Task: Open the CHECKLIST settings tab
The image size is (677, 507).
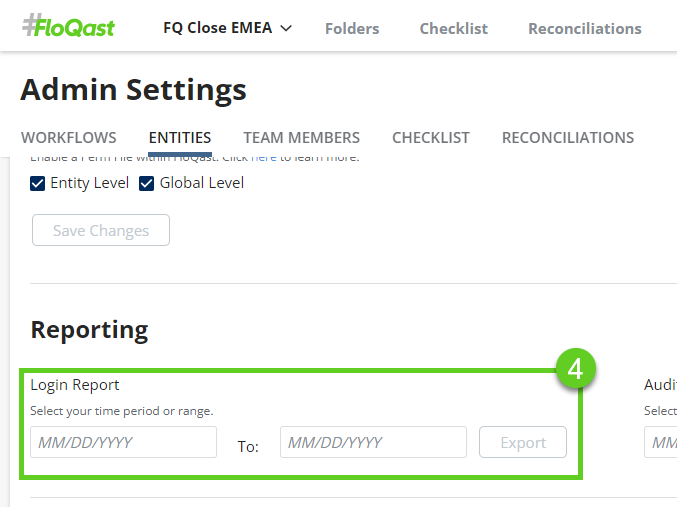Action: [x=430, y=138]
